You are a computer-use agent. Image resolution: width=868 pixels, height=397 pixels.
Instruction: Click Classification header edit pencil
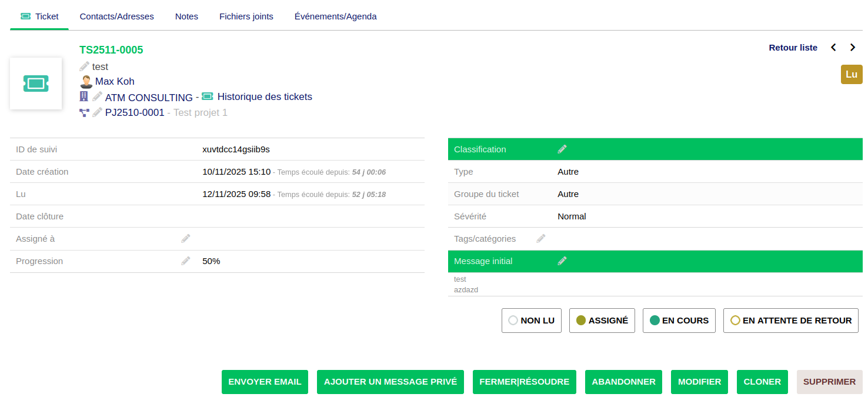(562, 149)
